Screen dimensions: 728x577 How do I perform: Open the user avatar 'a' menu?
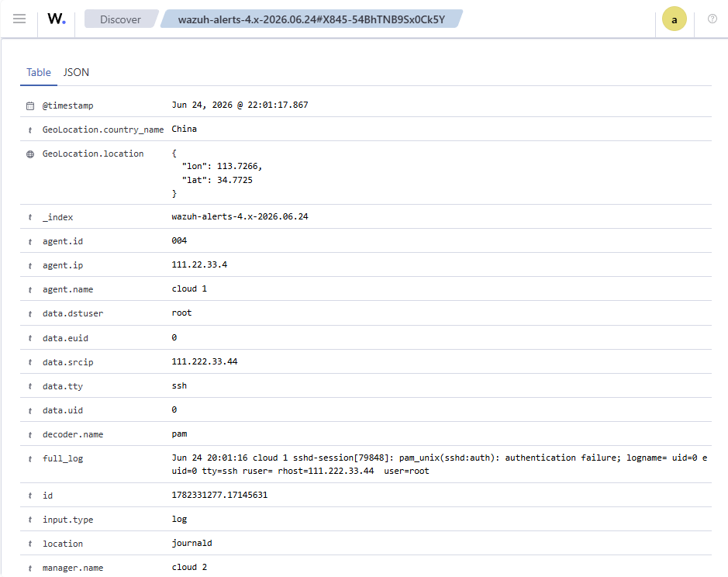pos(675,19)
